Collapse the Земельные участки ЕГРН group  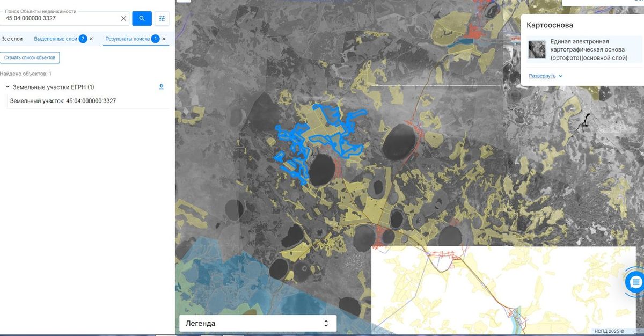8,87
